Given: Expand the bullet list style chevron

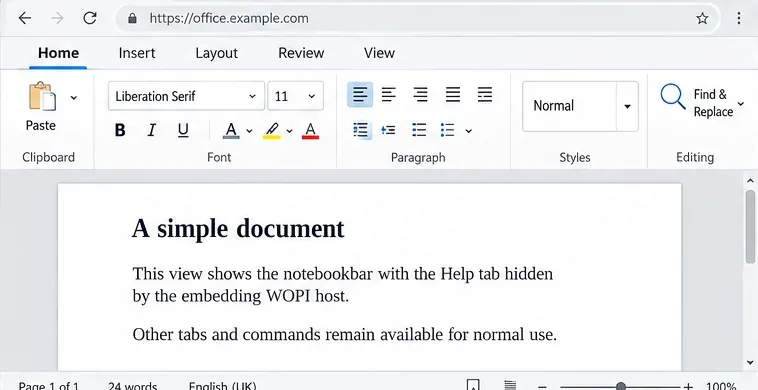Looking at the screenshot, I should tap(468, 130).
